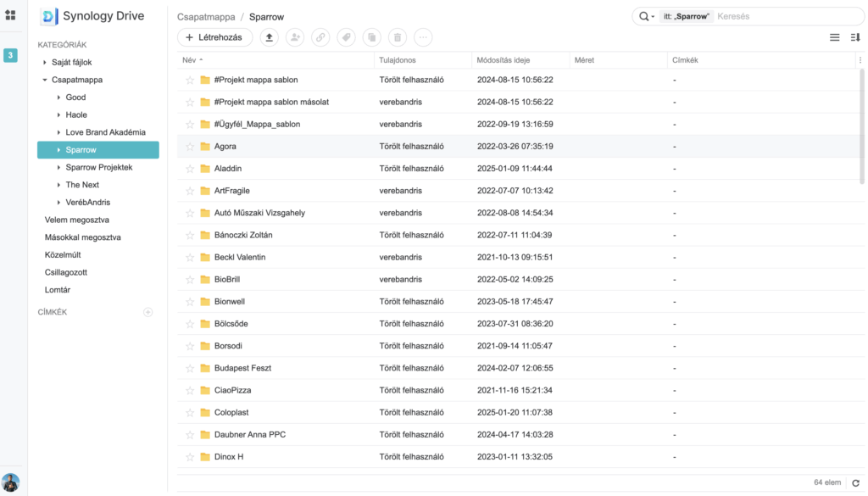Click the vertical scrollbar of the file list
The width and height of the screenshot is (868, 496).
click(x=862, y=127)
